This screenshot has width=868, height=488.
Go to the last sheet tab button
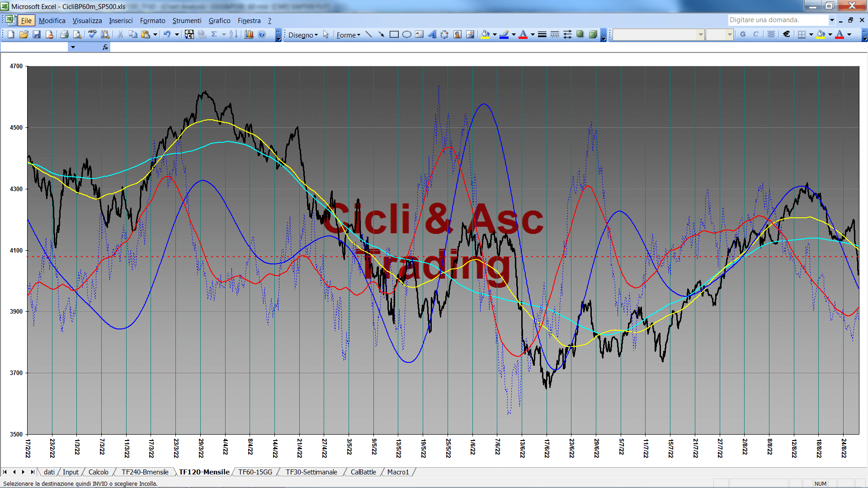[x=33, y=472]
